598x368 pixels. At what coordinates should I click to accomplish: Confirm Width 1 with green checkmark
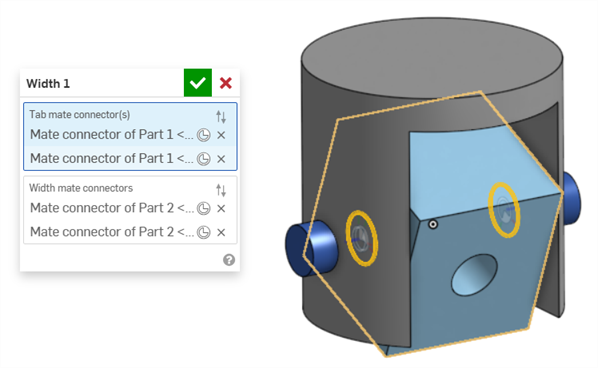point(198,83)
